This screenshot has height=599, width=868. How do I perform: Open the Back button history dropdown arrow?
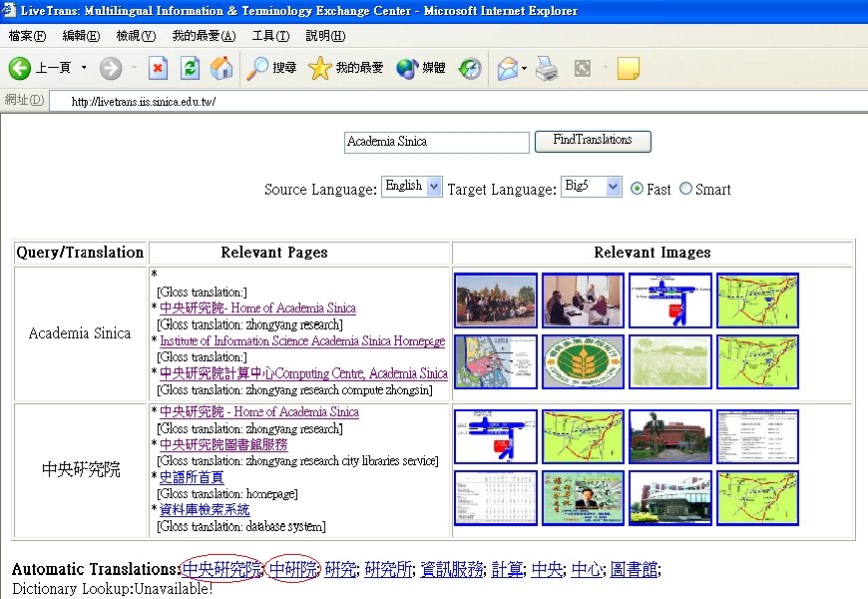[84, 68]
